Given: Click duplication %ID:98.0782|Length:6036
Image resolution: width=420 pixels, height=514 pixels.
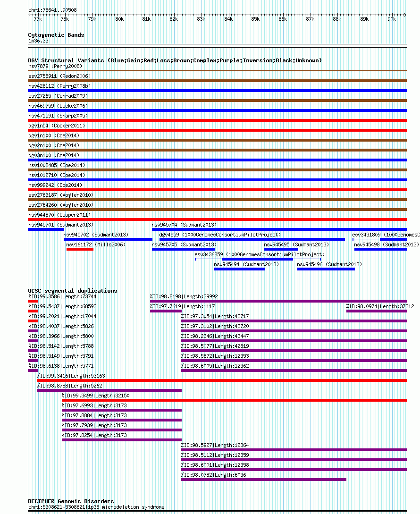Looking at the screenshot, I should (x=214, y=475).
